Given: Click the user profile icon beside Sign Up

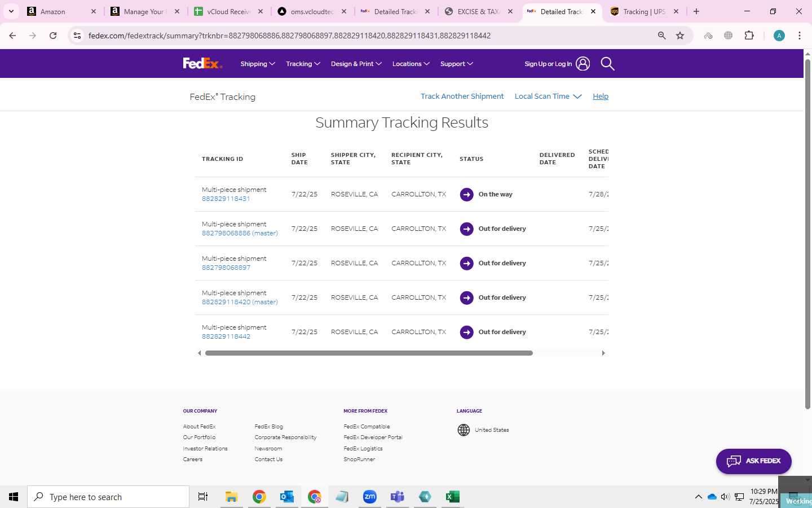Looking at the screenshot, I should click(x=583, y=64).
